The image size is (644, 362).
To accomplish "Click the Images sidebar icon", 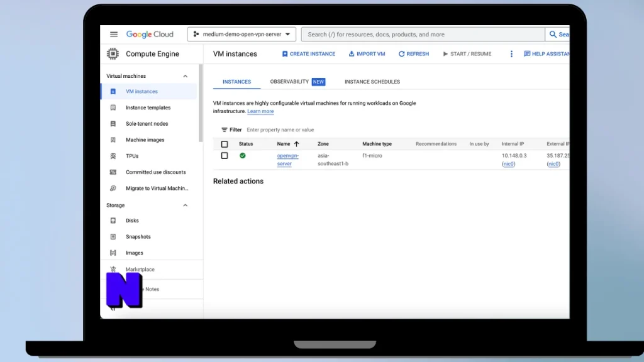I will coord(113,253).
